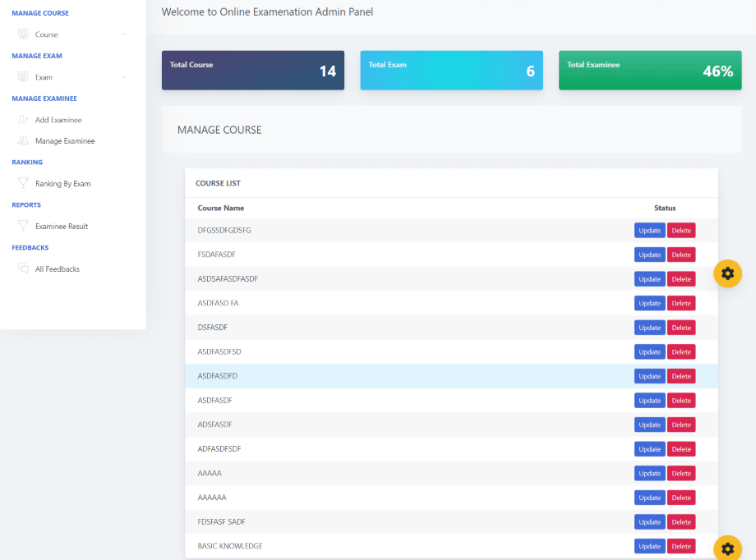Expand the Exam dropdown chevron
Viewport: 756px width, 560px height.
pos(124,77)
